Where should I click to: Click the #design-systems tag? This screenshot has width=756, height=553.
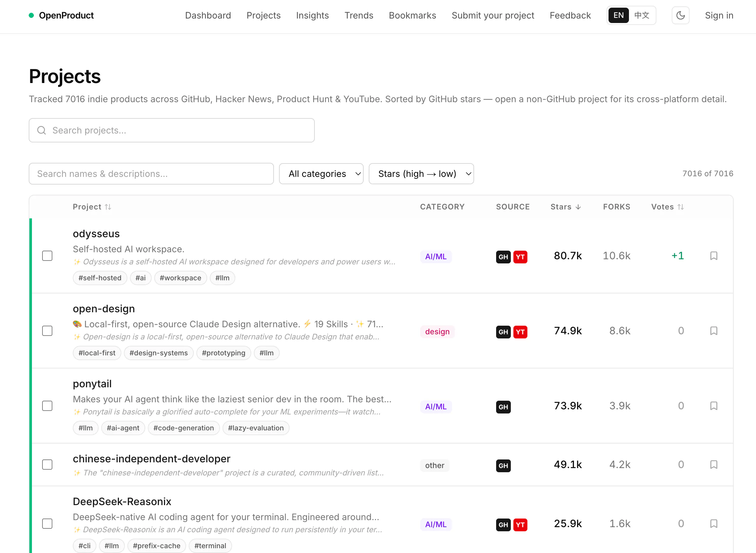click(x=159, y=353)
